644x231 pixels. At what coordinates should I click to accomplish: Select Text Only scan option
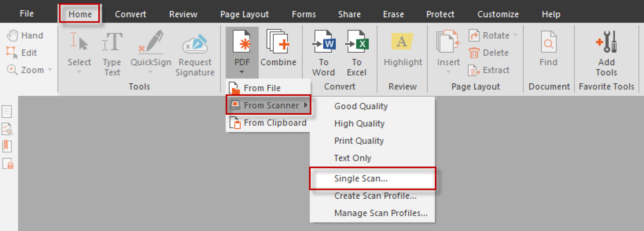(372, 158)
